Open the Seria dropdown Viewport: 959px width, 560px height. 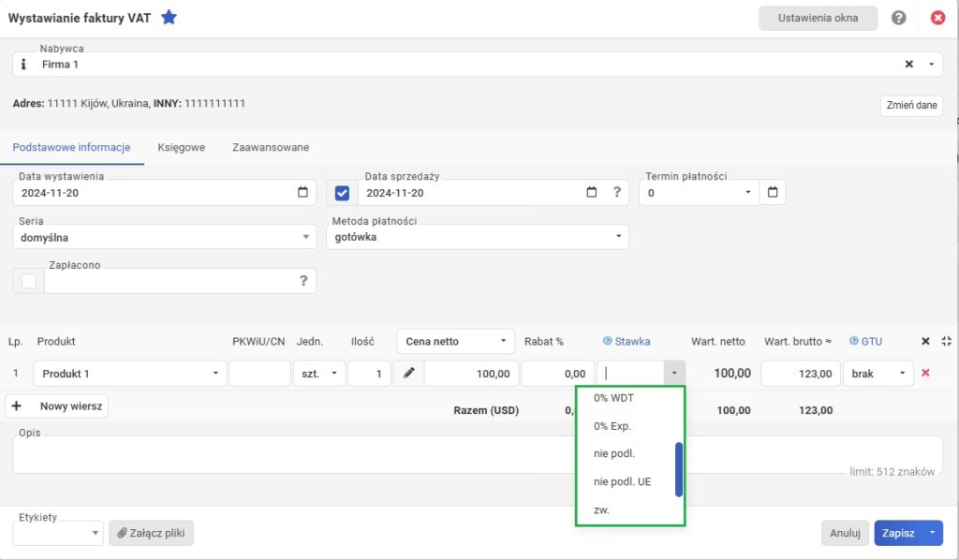coord(306,238)
